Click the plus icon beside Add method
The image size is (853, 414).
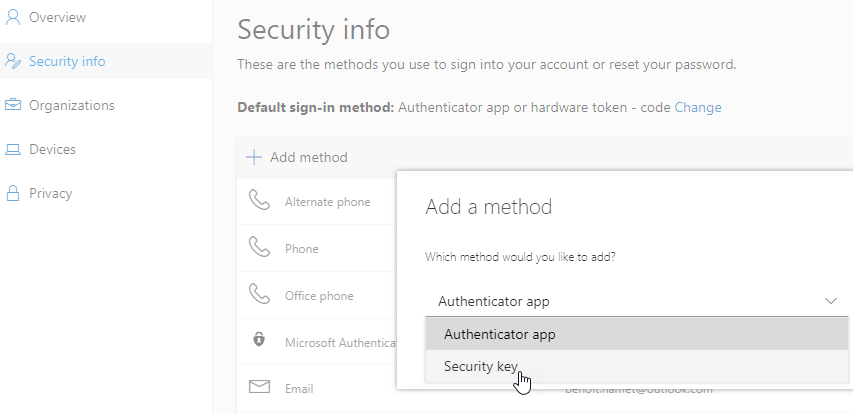tap(254, 157)
